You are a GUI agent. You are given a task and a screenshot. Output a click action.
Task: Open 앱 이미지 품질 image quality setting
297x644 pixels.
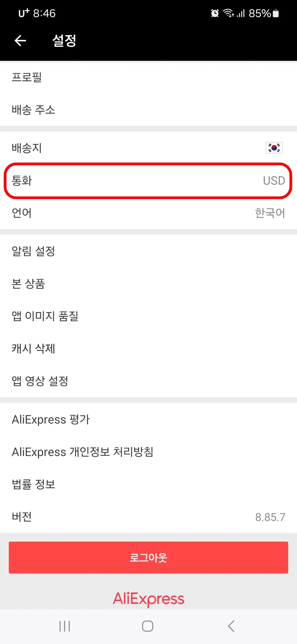[x=148, y=316]
